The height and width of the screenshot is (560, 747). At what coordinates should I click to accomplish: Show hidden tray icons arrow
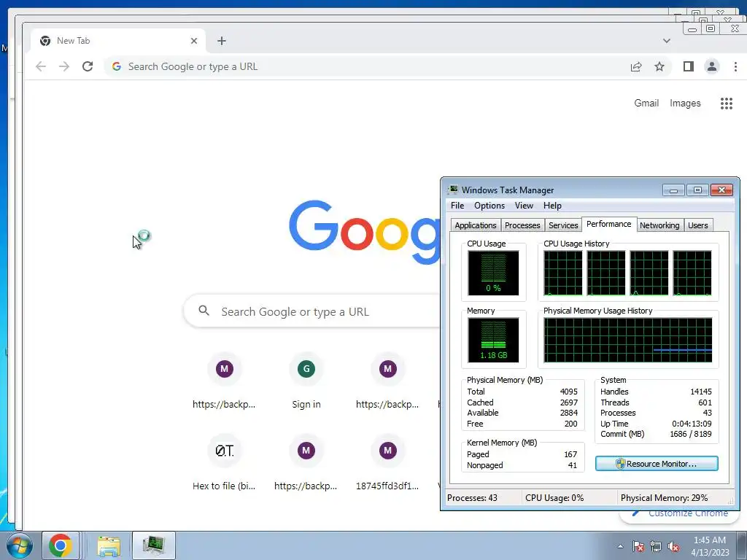tap(620, 546)
